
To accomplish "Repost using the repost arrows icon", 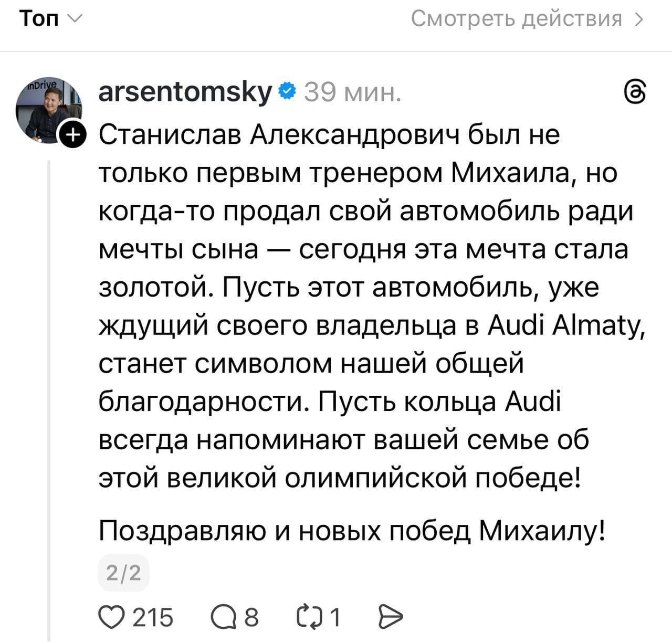I will pyautogui.click(x=309, y=617).
